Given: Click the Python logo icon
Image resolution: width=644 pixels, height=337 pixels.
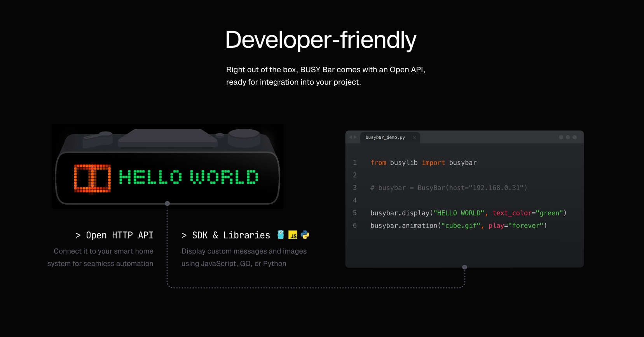Looking at the screenshot, I should point(305,235).
